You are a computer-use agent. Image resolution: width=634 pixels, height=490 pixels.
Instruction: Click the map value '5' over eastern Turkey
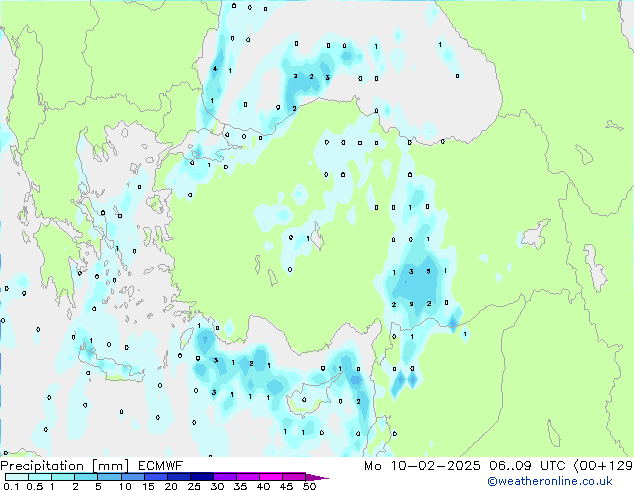coord(428,271)
